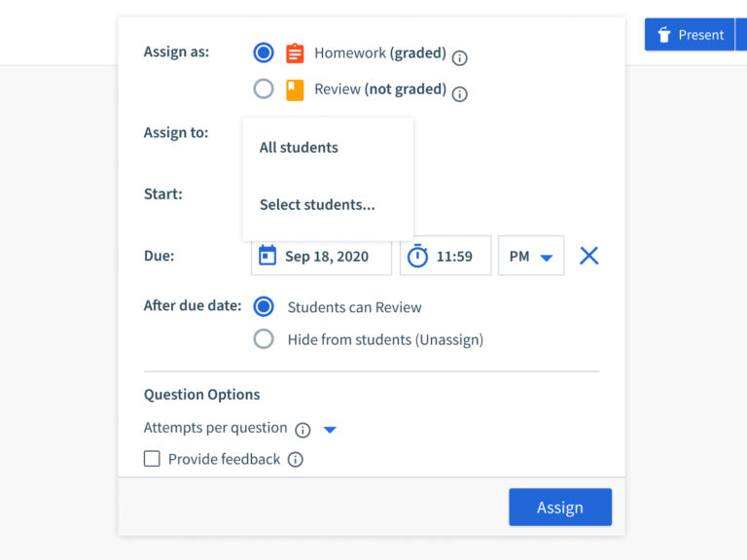This screenshot has height=560, width=747.
Task: Clear the due date with the X icon
Action: click(588, 256)
